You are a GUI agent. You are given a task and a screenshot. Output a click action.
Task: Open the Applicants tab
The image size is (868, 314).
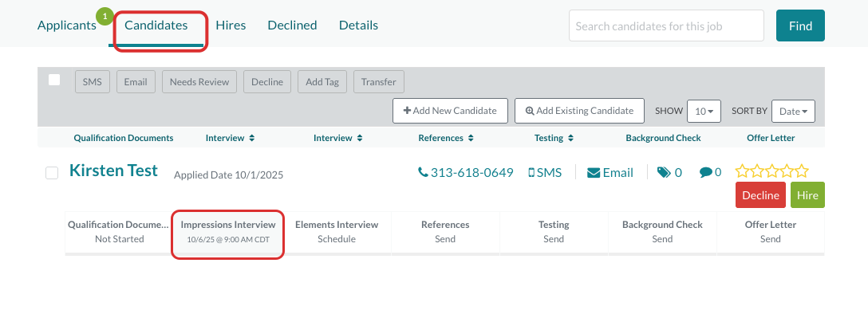coord(67,25)
